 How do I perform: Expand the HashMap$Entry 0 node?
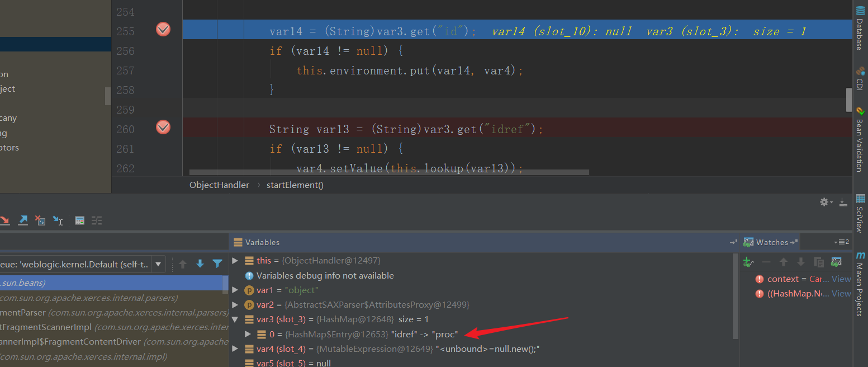click(248, 334)
